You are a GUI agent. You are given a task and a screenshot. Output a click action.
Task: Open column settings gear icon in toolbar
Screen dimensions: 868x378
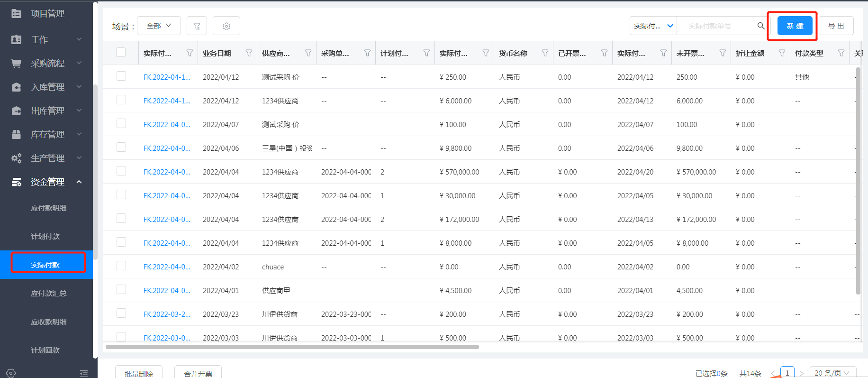click(226, 26)
